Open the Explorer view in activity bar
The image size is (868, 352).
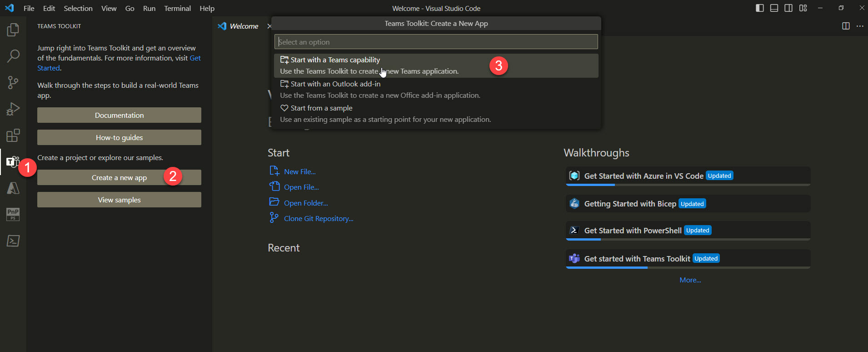(13, 30)
